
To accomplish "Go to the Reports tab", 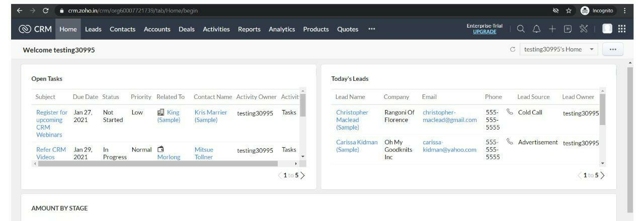I will point(249,29).
